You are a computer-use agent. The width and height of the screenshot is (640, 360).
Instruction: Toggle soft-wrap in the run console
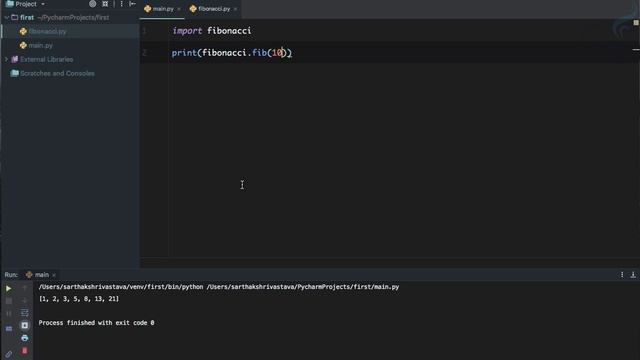pos(24,313)
